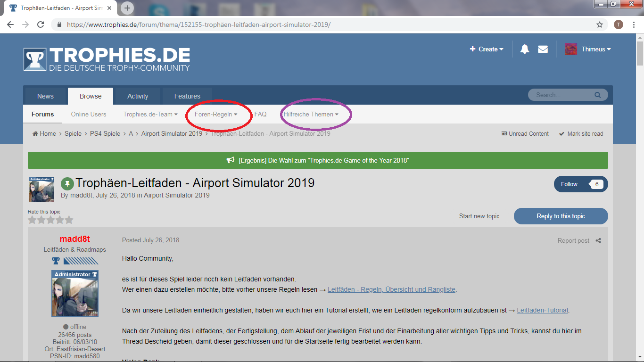Select the Browse tab
Viewport: 644px width, 362px height.
coord(91,96)
